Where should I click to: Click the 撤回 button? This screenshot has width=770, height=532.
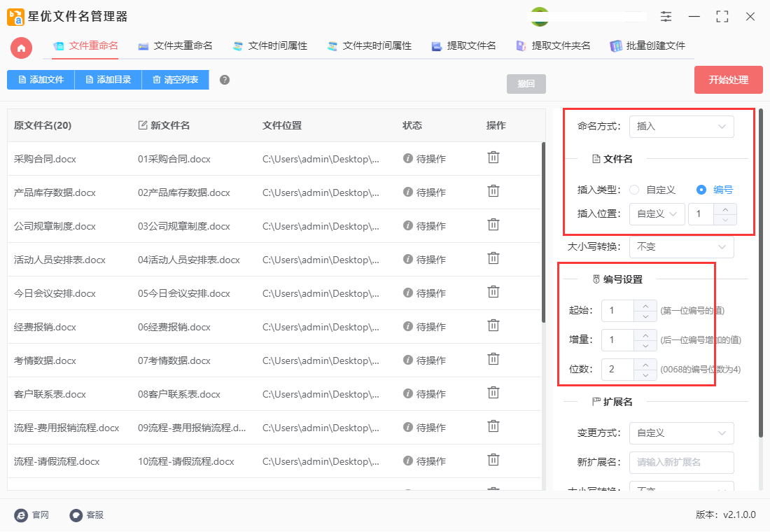526,83
